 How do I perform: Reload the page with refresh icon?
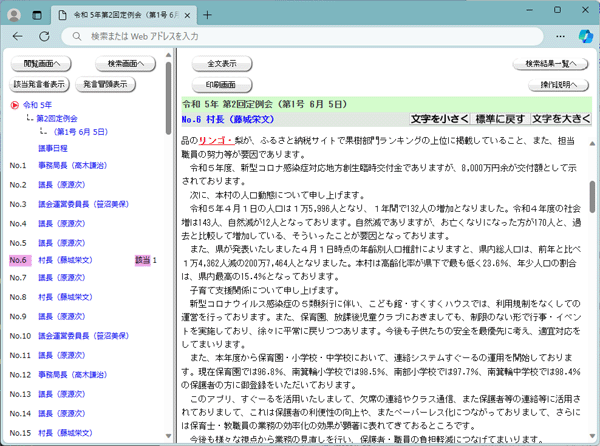tap(44, 36)
